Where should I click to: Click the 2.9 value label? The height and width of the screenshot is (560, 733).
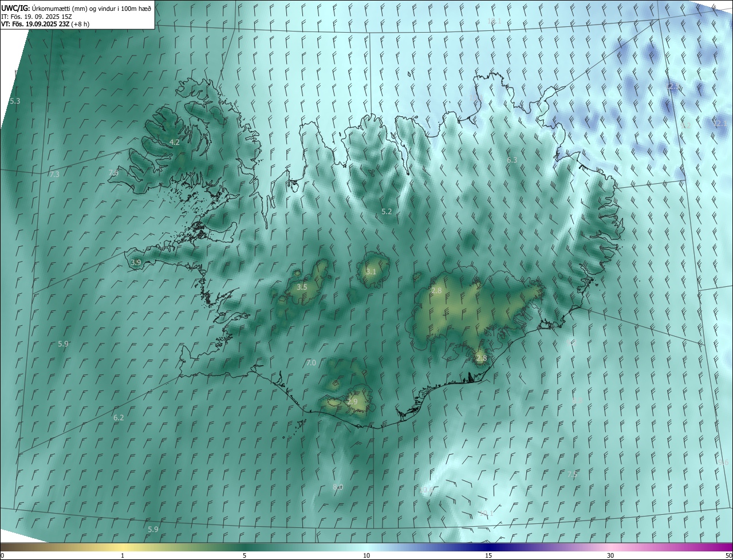(x=352, y=401)
